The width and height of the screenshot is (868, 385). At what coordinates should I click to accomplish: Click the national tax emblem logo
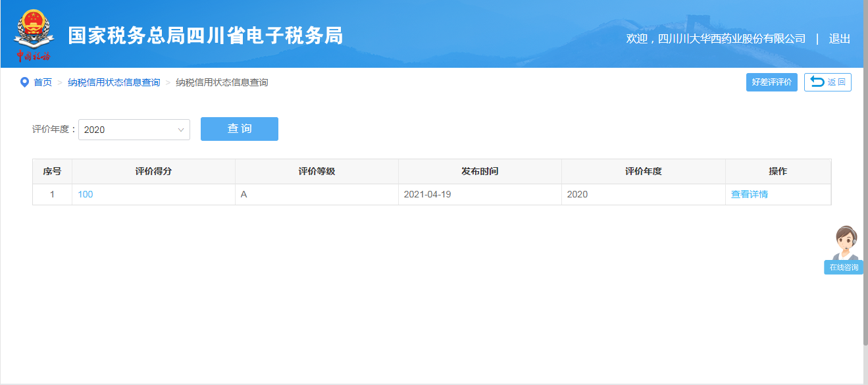pyautogui.click(x=33, y=34)
